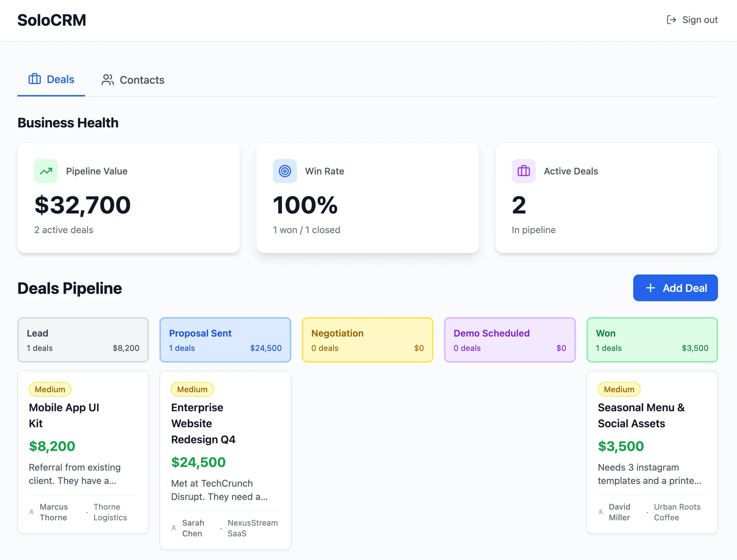The height and width of the screenshot is (560, 737).
Task: Click the person icon beside David Miller
Action: click(x=601, y=512)
